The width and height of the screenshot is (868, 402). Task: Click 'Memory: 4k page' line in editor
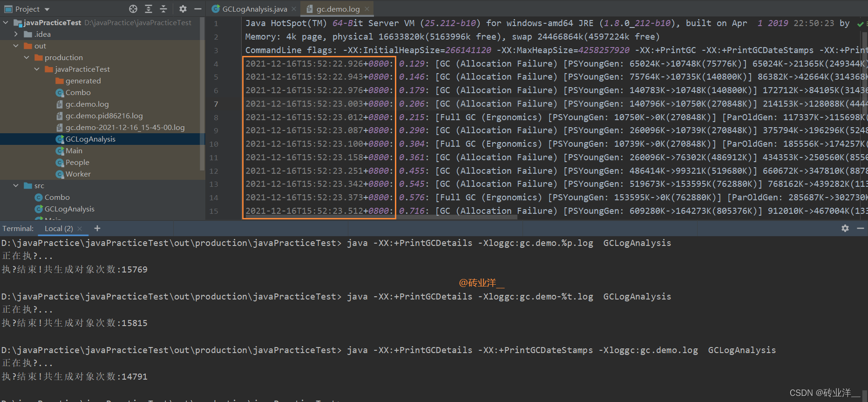(x=452, y=36)
